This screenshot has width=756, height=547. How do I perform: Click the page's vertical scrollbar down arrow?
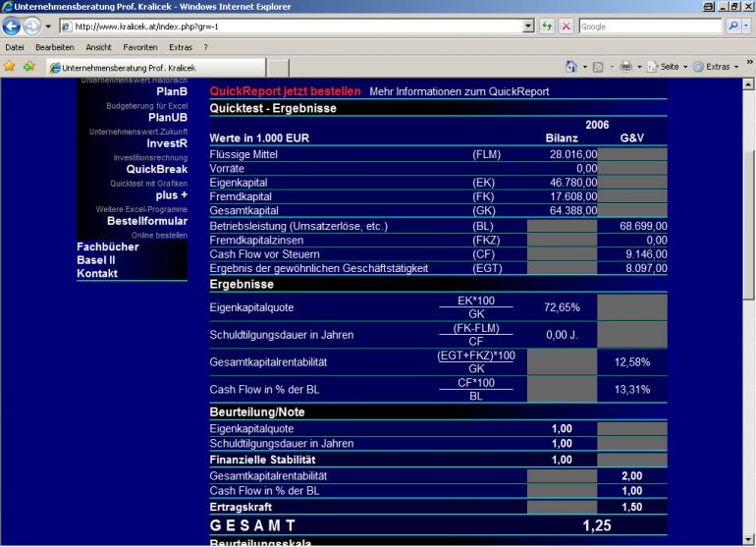tap(748, 539)
